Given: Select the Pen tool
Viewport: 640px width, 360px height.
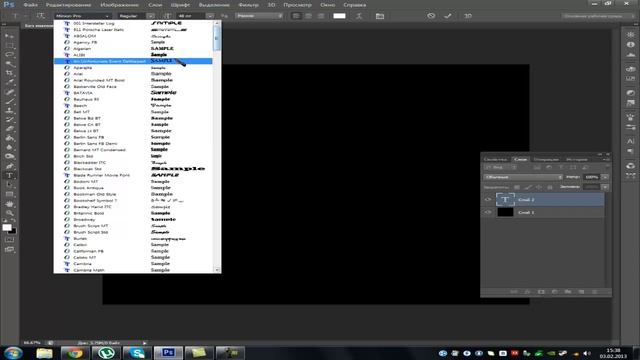Looking at the screenshot, I should coord(9,166).
